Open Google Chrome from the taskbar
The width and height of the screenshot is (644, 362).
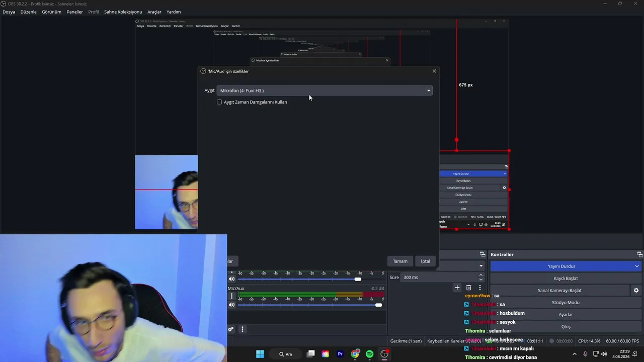tap(355, 354)
